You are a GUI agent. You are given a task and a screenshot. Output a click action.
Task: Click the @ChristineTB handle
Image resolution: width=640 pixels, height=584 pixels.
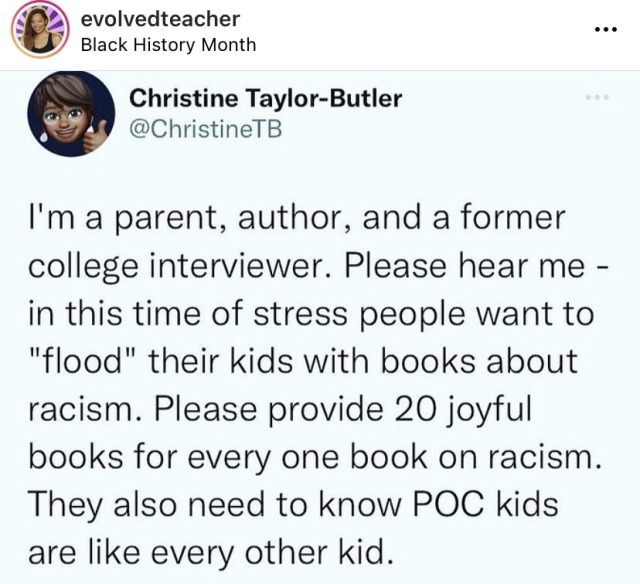[206, 129]
